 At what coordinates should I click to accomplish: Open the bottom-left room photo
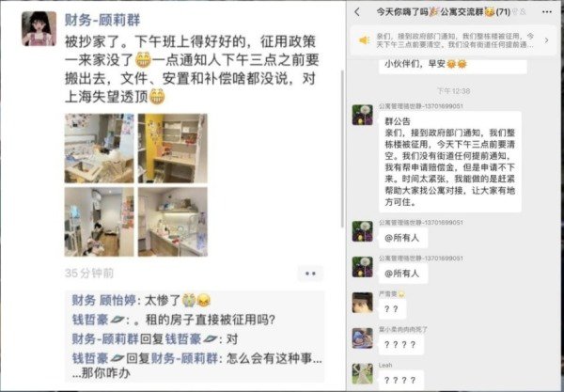click(x=99, y=222)
